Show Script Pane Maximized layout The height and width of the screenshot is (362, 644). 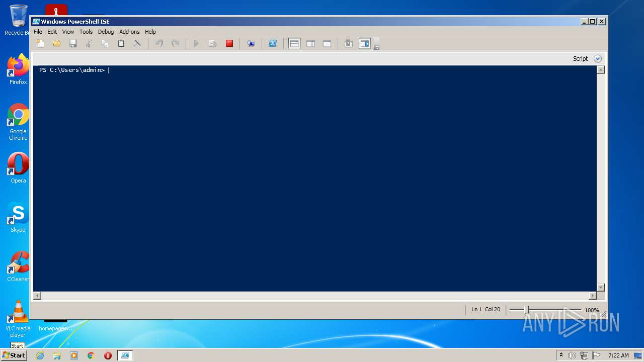tap(327, 44)
